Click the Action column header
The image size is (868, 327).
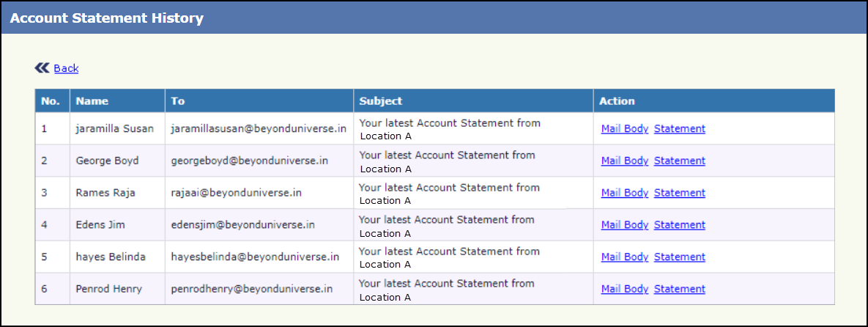617,101
